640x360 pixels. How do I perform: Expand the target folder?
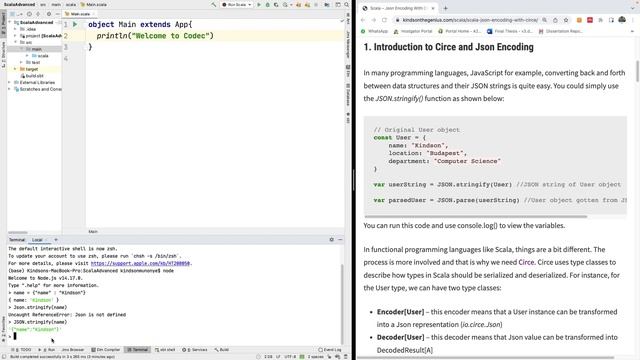coord(16,69)
